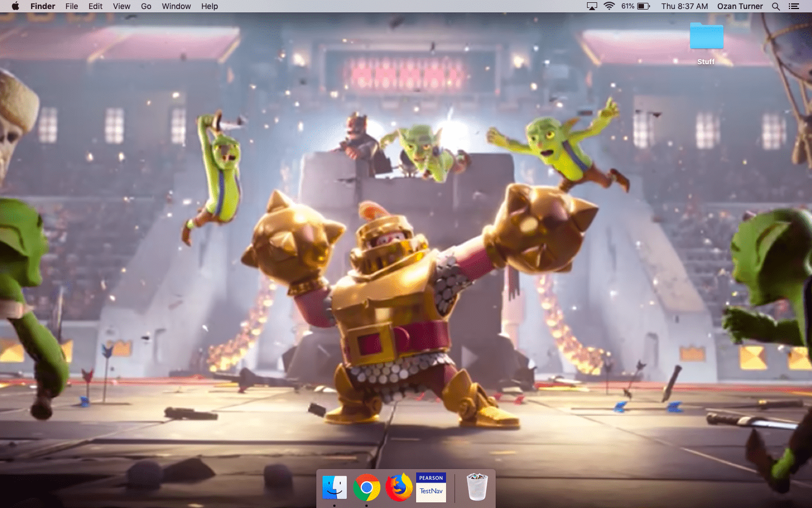
Task: Open the Go menu
Action: (146, 6)
